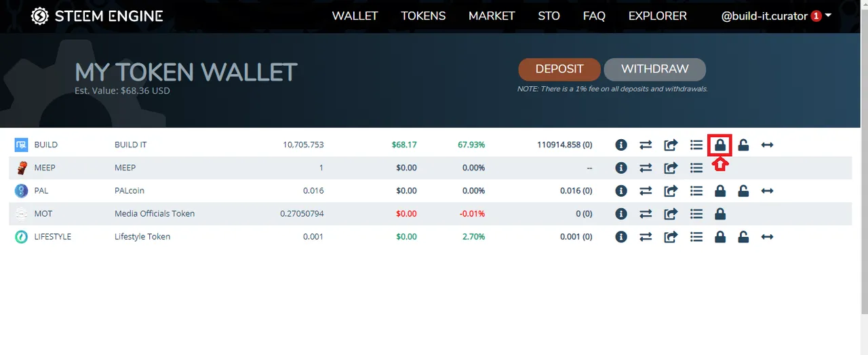Click the -0.01% change value
This screenshot has height=355, width=868.
pos(471,214)
